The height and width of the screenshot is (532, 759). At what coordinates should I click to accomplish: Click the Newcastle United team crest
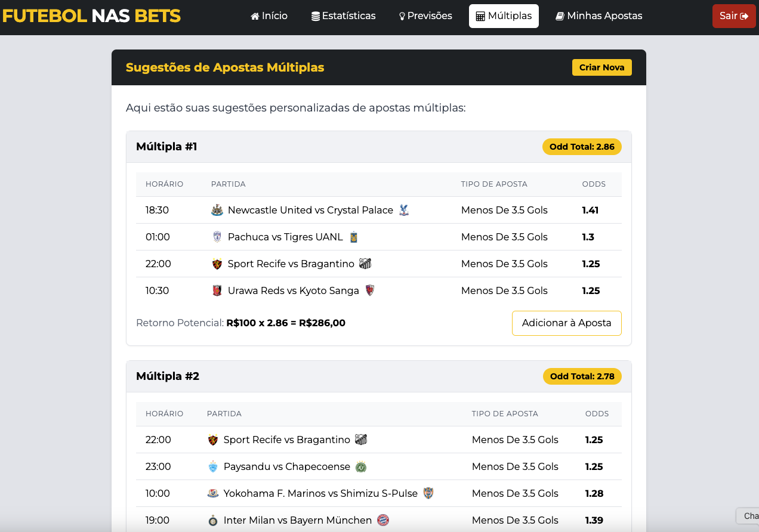coord(217,210)
